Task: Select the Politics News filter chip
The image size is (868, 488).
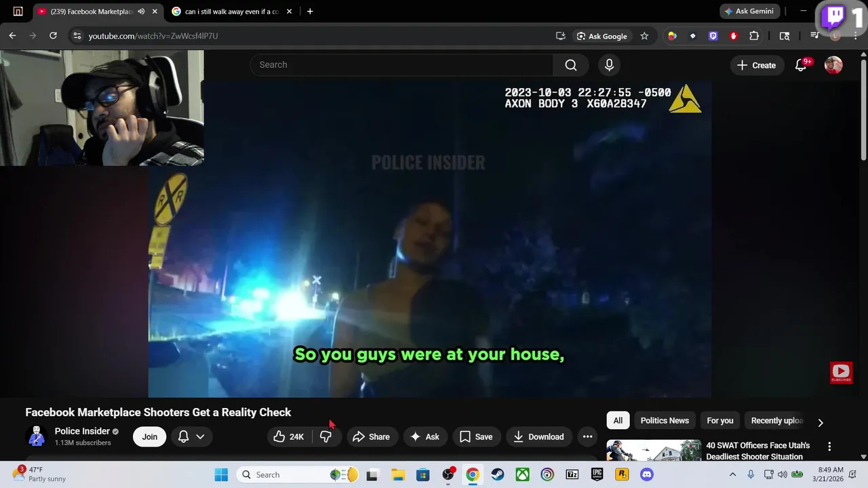Action: (x=665, y=421)
